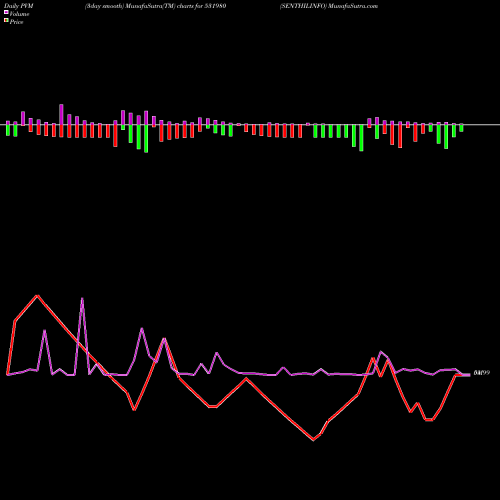Viewport: 500px width, 500px height.
Task: Click the tallest magenta spike on the volume line
Action: pos(82,299)
